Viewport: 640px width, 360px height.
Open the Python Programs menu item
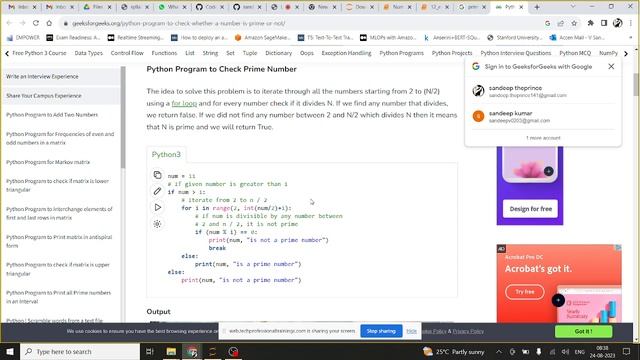tap(401, 53)
